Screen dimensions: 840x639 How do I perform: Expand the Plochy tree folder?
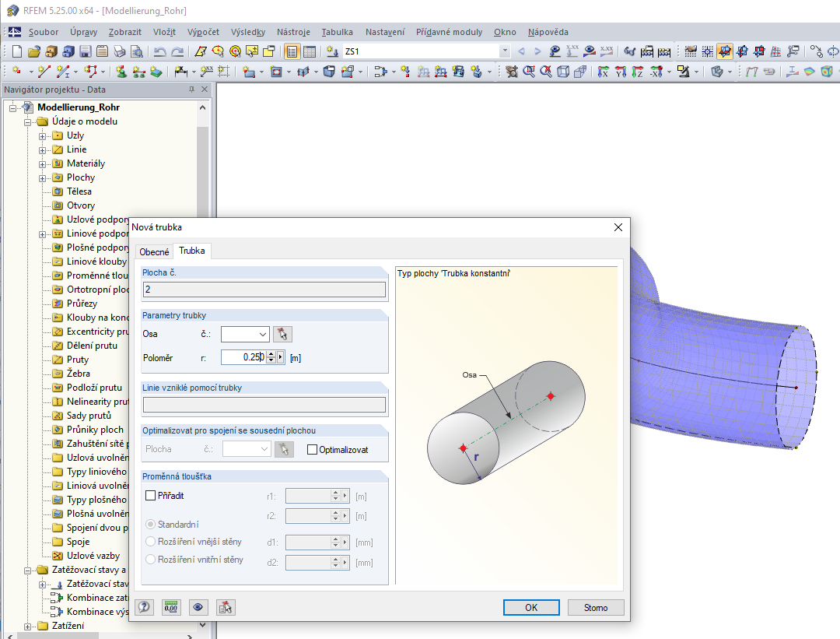pyautogui.click(x=42, y=178)
